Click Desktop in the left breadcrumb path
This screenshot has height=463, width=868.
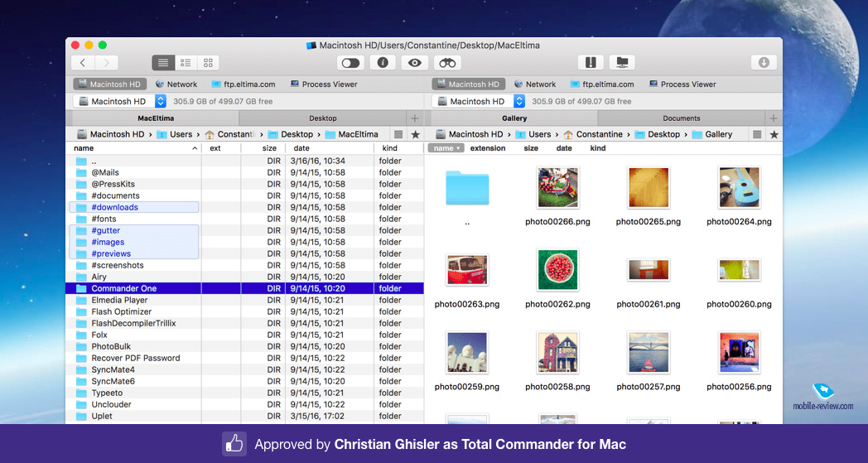pos(290,134)
